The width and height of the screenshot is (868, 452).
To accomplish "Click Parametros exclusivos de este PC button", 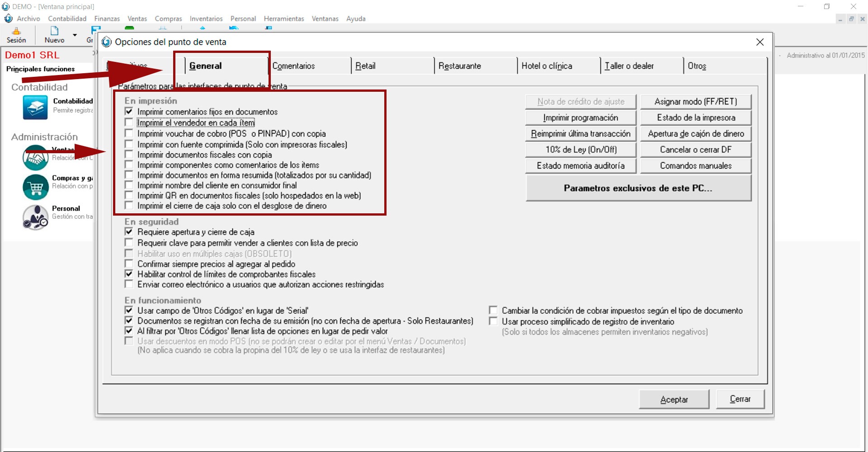I will 638,188.
